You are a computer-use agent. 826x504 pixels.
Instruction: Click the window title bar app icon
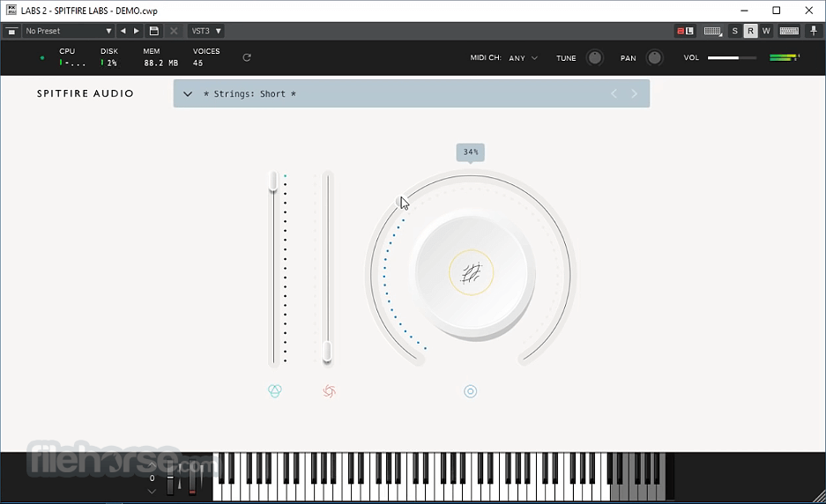click(x=11, y=10)
